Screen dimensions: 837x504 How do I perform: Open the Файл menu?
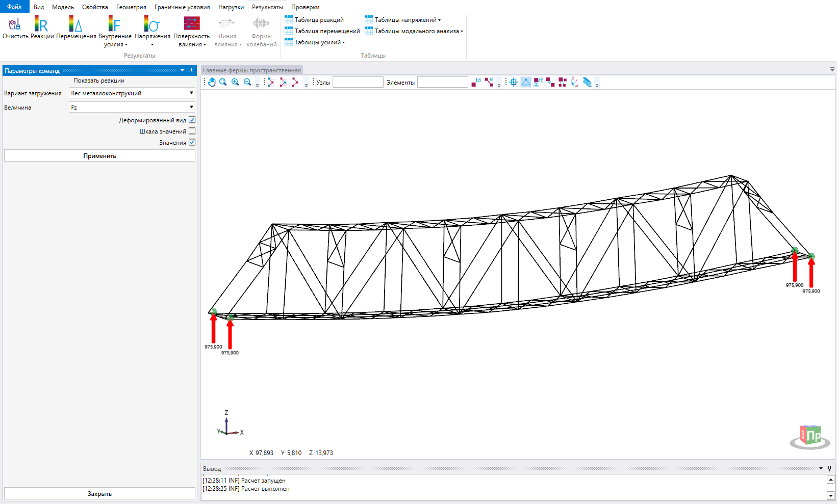tap(14, 7)
